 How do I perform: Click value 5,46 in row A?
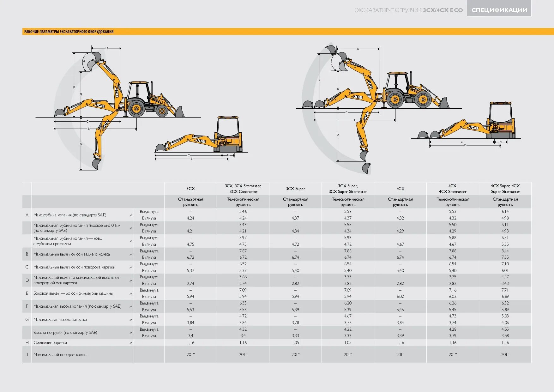click(243, 211)
